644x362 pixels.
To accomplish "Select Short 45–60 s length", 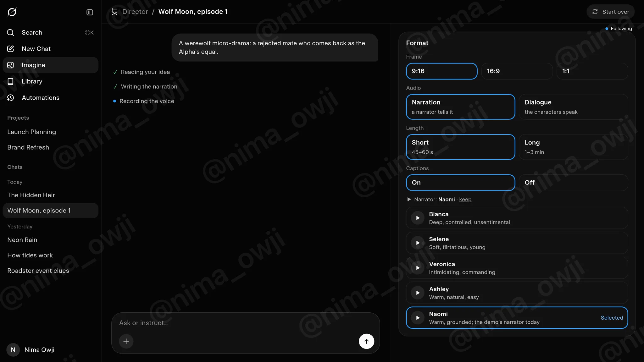I will pos(460,147).
